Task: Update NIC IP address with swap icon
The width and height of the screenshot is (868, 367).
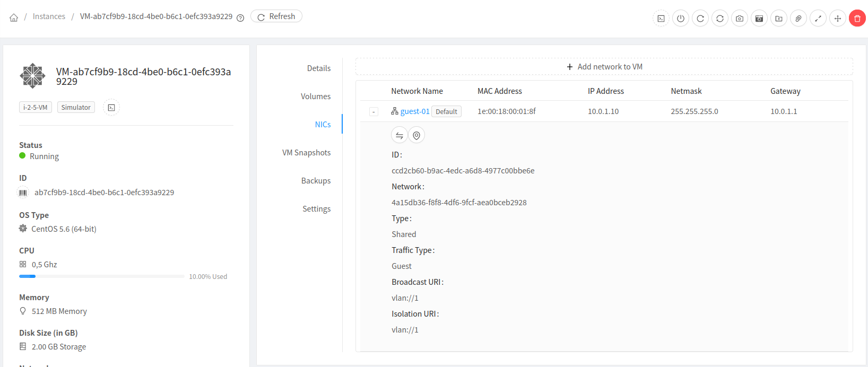Action: coord(400,136)
